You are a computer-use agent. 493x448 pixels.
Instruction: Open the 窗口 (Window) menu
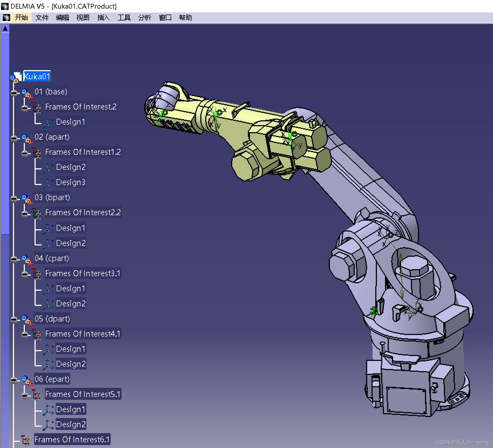[165, 18]
